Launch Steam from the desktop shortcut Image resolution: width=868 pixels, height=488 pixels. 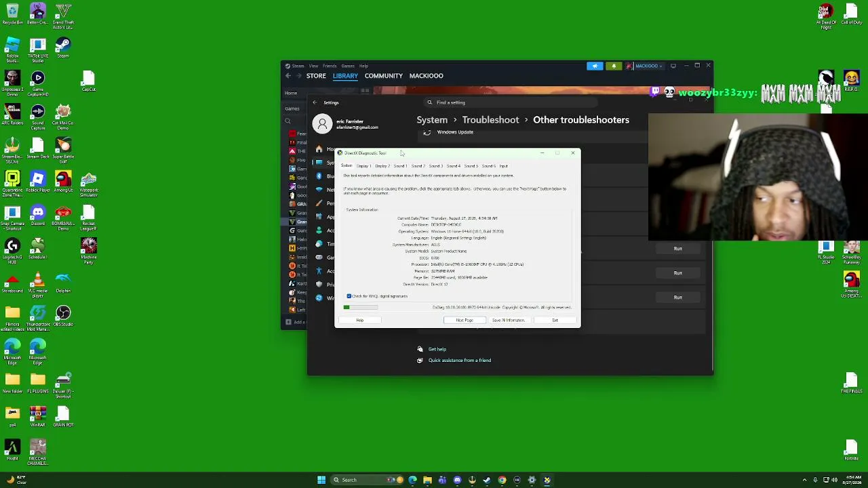click(x=63, y=49)
